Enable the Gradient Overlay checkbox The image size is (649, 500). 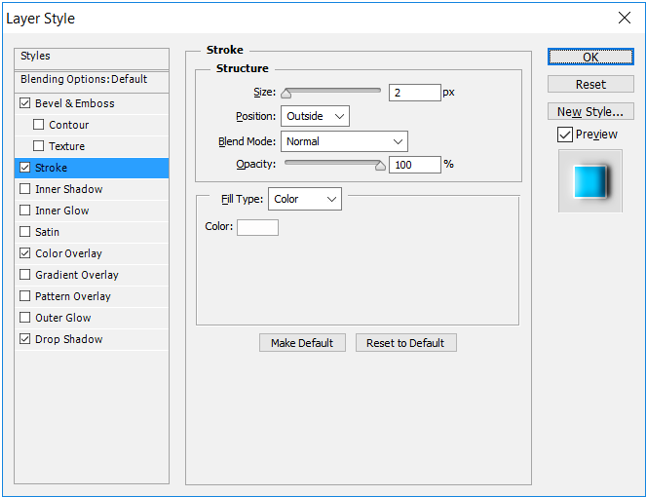click(25, 274)
